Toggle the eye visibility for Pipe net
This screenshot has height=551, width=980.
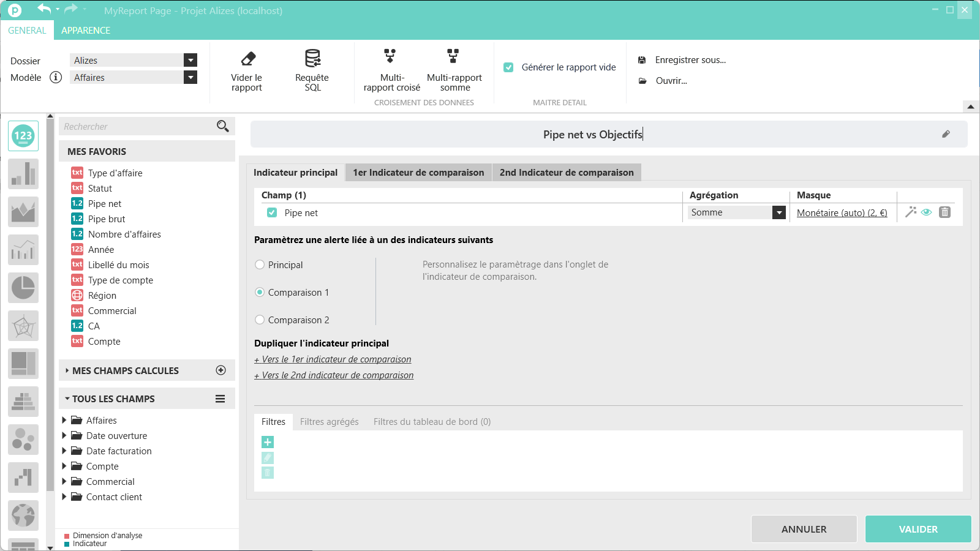927,212
